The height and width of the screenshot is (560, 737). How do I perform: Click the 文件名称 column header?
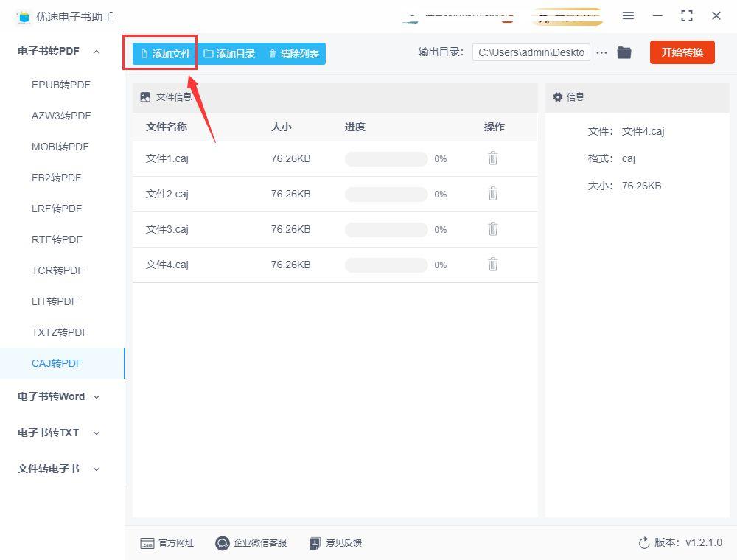[x=167, y=127]
